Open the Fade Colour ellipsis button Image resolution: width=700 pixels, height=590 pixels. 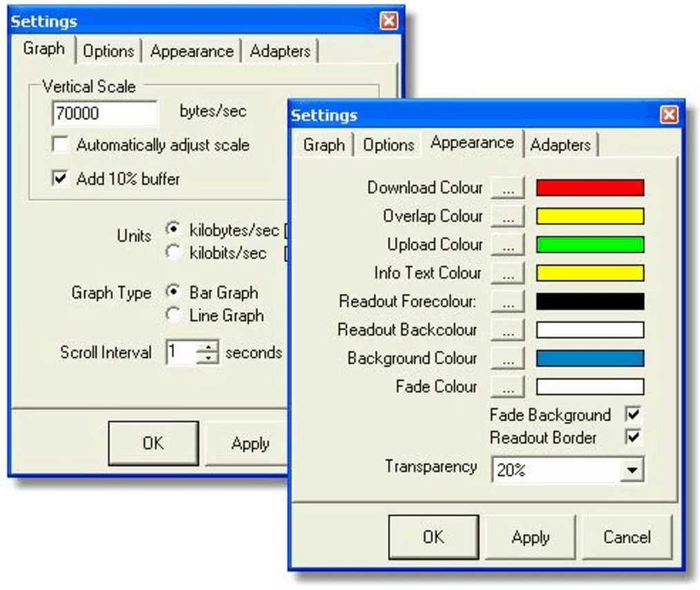click(x=507, y=387)
